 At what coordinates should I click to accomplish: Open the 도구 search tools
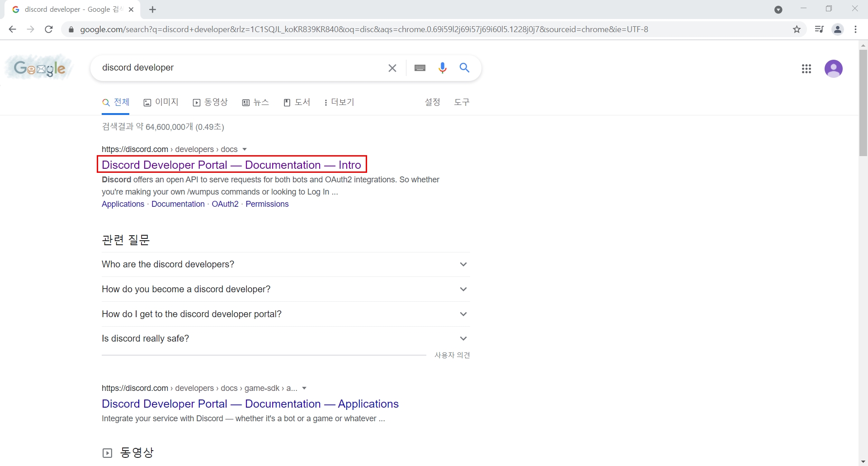(462, 102)
